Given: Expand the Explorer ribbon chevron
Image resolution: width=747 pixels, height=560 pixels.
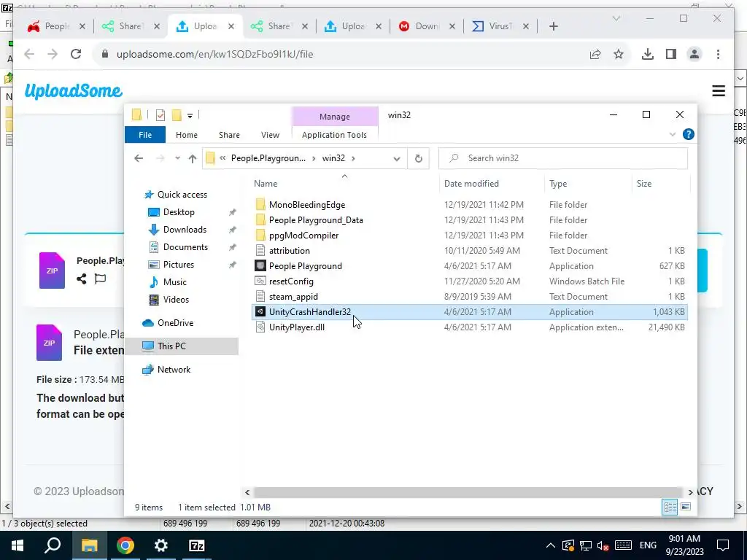Looking at the screenshot, I should click(673, 134).
